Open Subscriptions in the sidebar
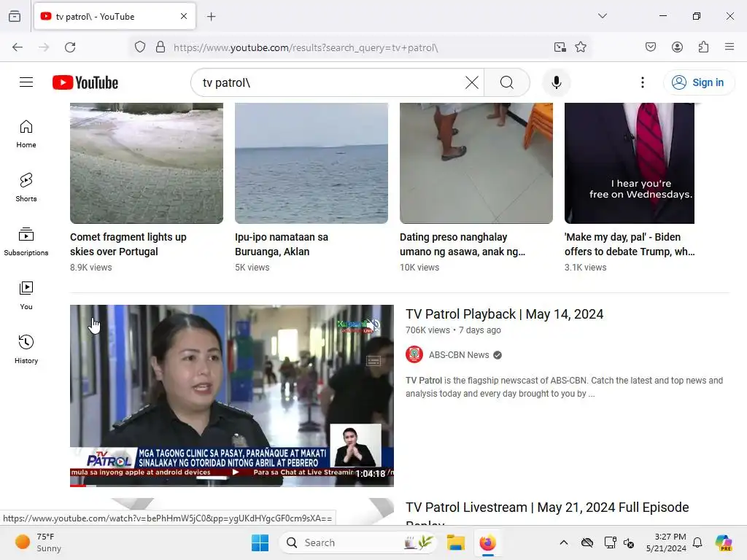747x560 pixels. click(26, 241)
